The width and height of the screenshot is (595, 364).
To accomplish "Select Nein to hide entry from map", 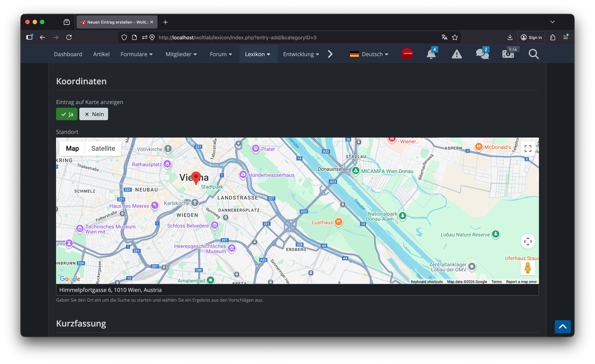I will click(94, 114).
